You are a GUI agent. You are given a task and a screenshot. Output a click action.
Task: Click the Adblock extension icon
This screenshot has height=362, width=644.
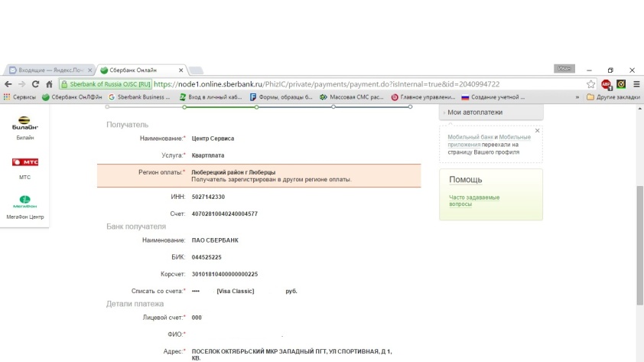[x=607, y=84]
